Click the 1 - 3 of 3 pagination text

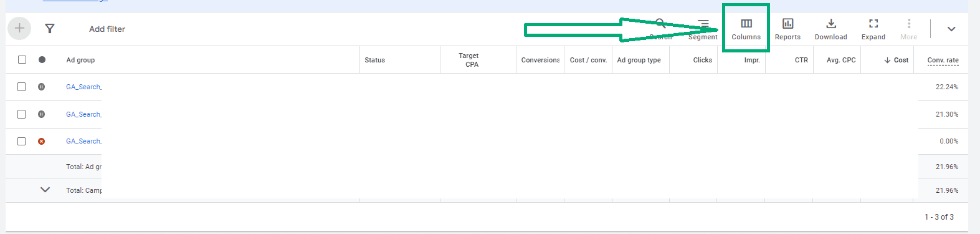click(x=939, y=217)
